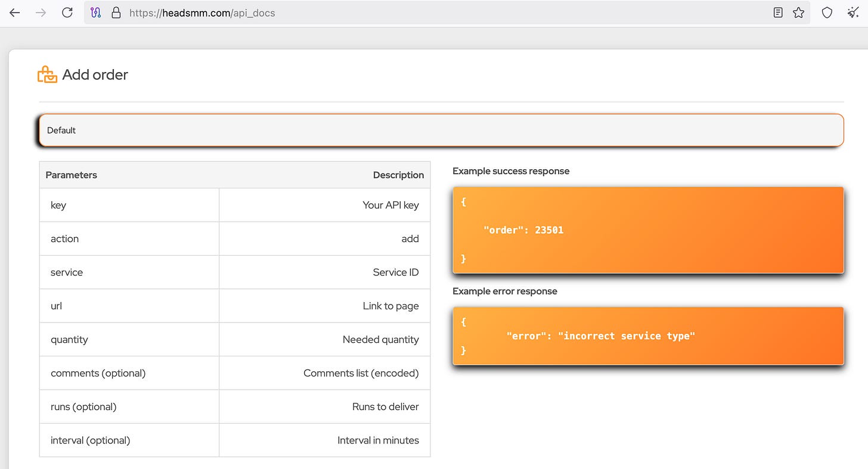Toggle tracking protection with the shield icon
868x469 pixels.
click(x=827, y=13)
